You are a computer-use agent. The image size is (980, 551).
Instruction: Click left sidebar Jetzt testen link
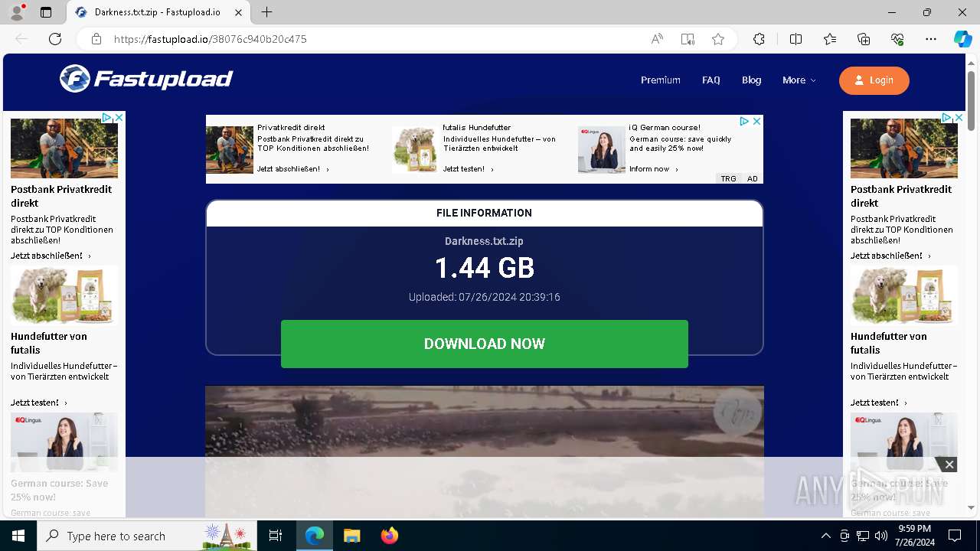point(38,403)
